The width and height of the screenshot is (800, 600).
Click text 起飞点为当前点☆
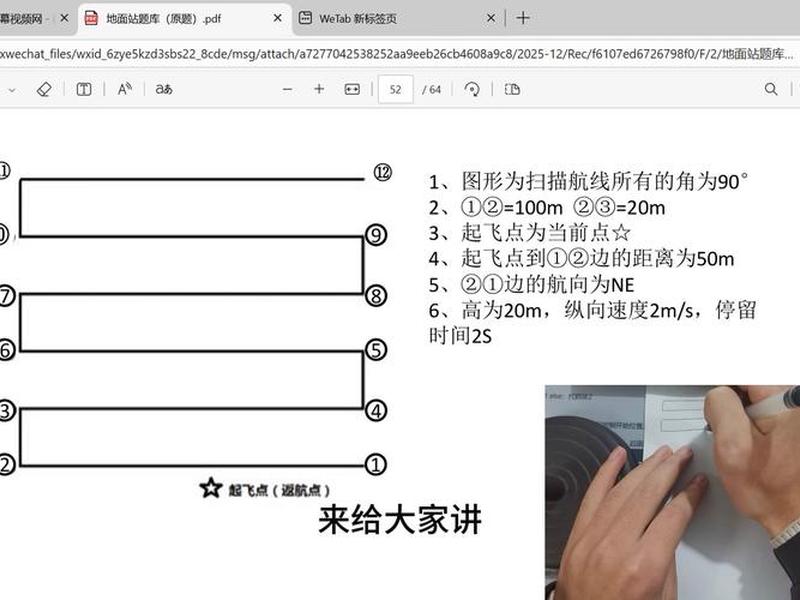pos(546,233)
